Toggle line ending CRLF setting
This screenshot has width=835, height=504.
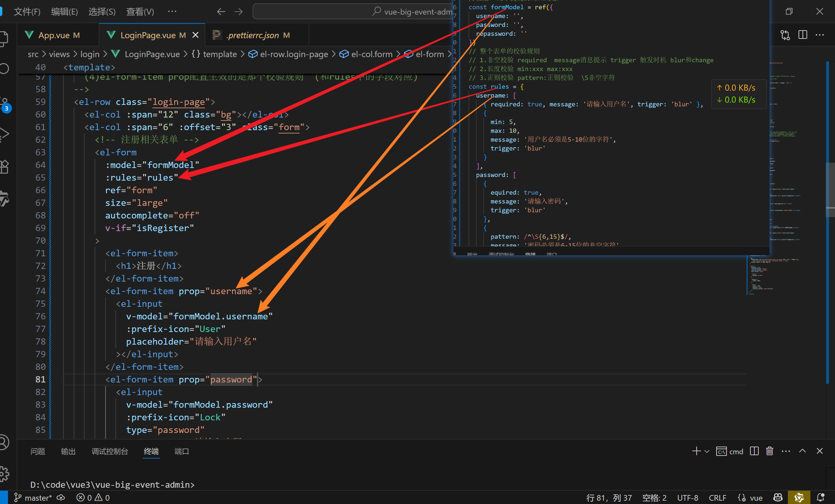pyautogui.click(x=717, y=498)
